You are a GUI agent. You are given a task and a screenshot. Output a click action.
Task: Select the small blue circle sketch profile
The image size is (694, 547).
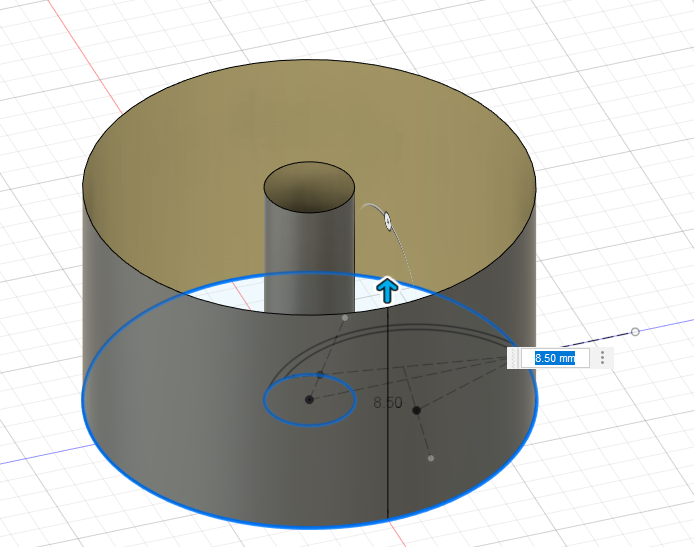(309, 400)
